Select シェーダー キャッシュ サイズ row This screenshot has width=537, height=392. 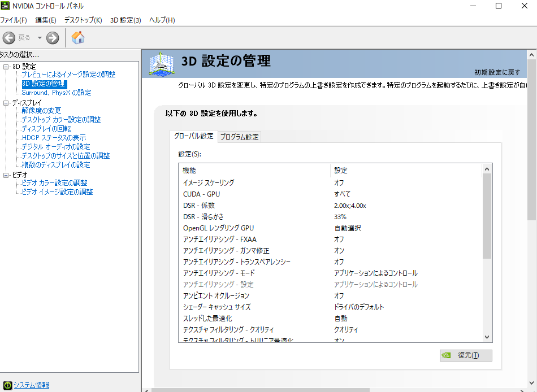click(331, 307)
